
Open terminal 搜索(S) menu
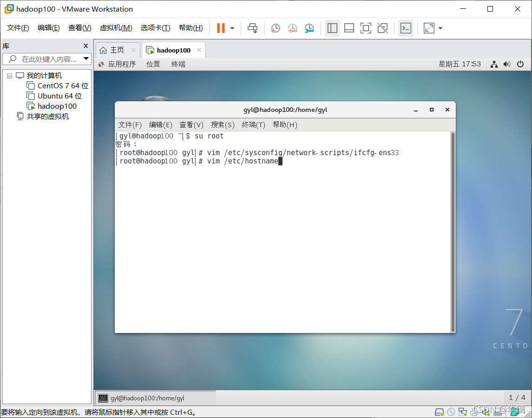pyautogui.click(x=223, y=125)
